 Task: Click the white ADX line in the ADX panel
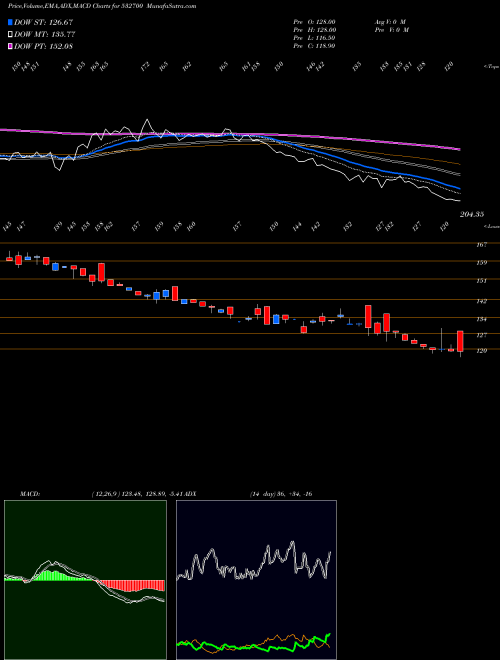coord(254,563)
